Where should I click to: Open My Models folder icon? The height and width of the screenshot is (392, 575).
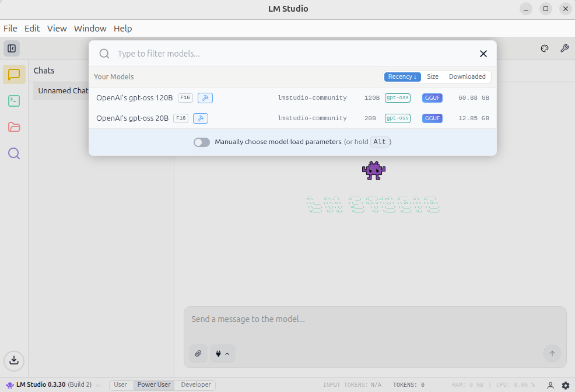click(14, 127)
